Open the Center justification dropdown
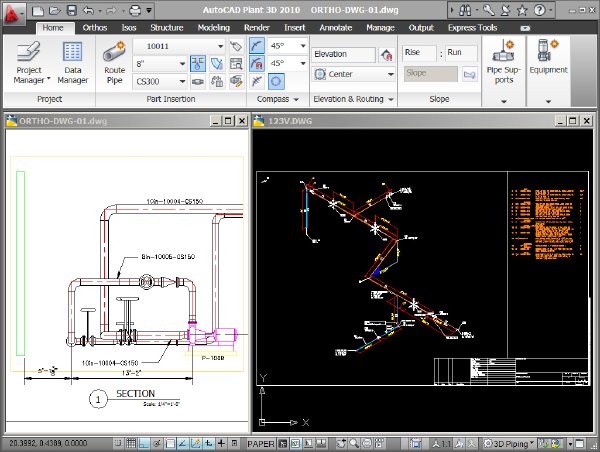Image resolution: width=600 pixels, height=452 pixels. point(390,74)
